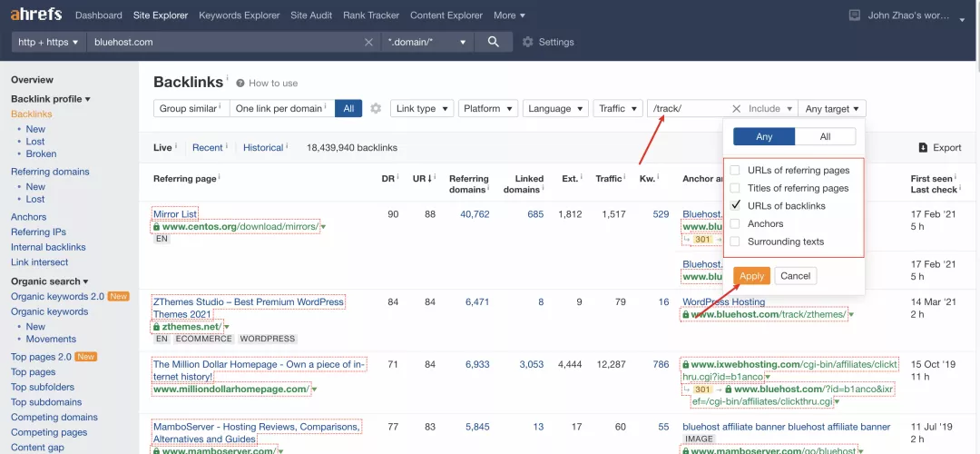Click lock icon beside zthemes.net URL

156,327
